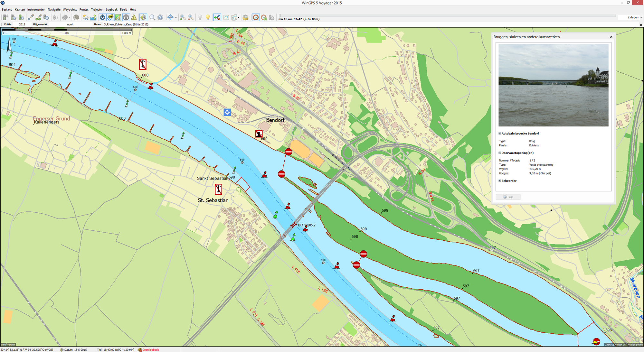This screenshot has width=644, height=352.
Task: Click the yellow warning triangle icon
Action: 134,17
